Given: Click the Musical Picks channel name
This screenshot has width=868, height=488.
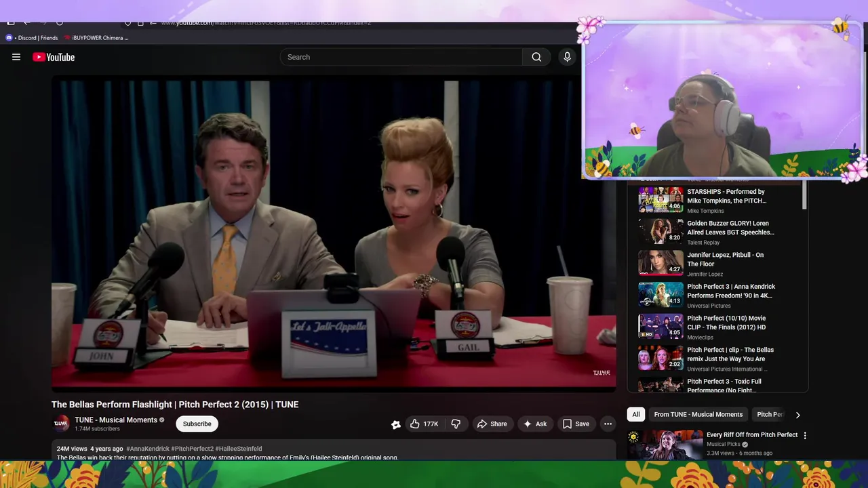Looking at the screenshot, I should 723,445.
